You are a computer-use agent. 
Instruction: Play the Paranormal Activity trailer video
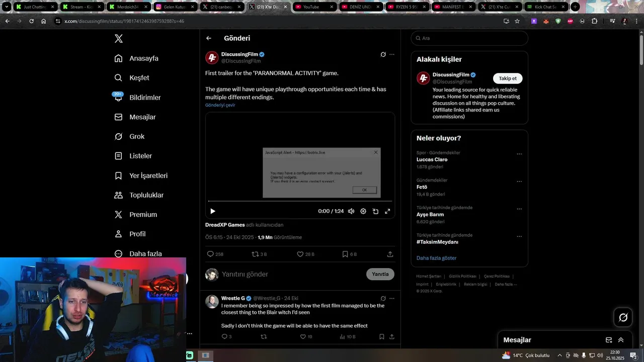tap(212, 211)
